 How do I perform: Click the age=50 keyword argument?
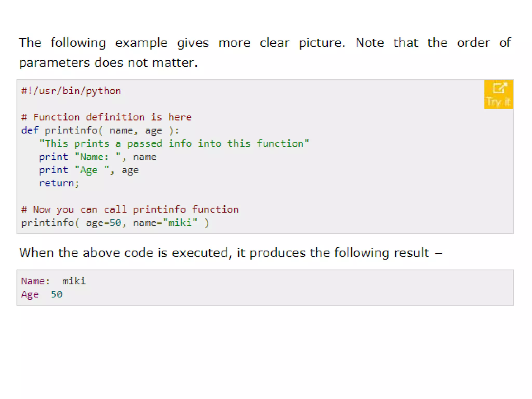tap(104, 223)
